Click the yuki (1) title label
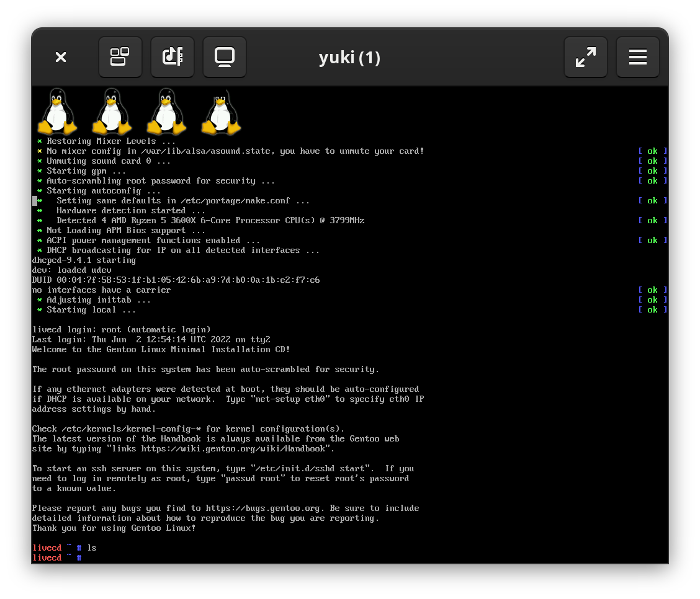700x599 pixels. point(349,56)
